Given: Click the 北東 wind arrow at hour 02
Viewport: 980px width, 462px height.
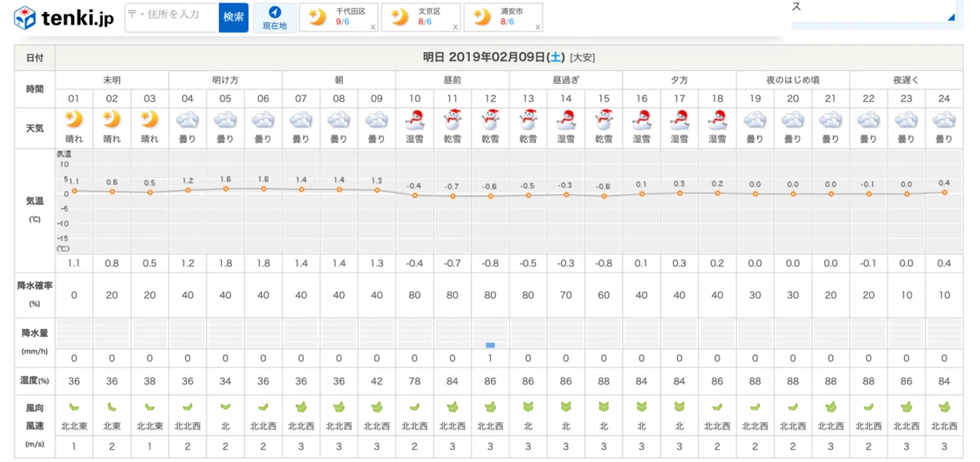Looking at the screenshot, I should [x=112, y=406].
